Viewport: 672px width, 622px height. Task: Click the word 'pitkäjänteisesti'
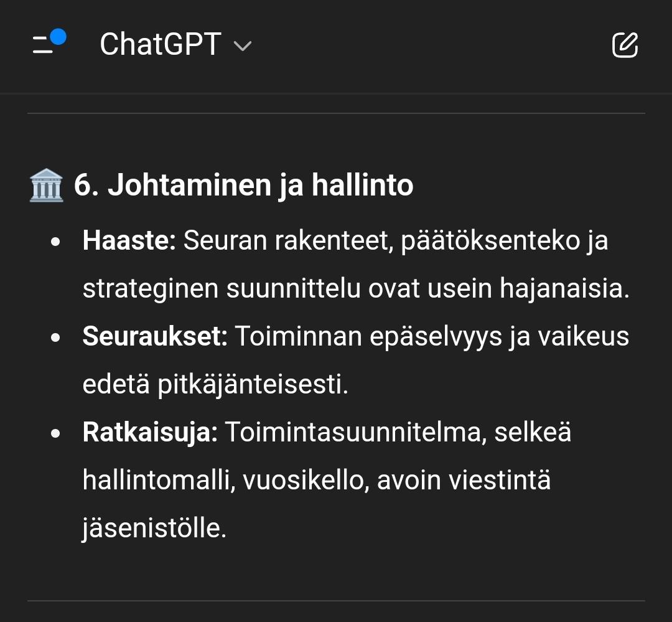253,385
